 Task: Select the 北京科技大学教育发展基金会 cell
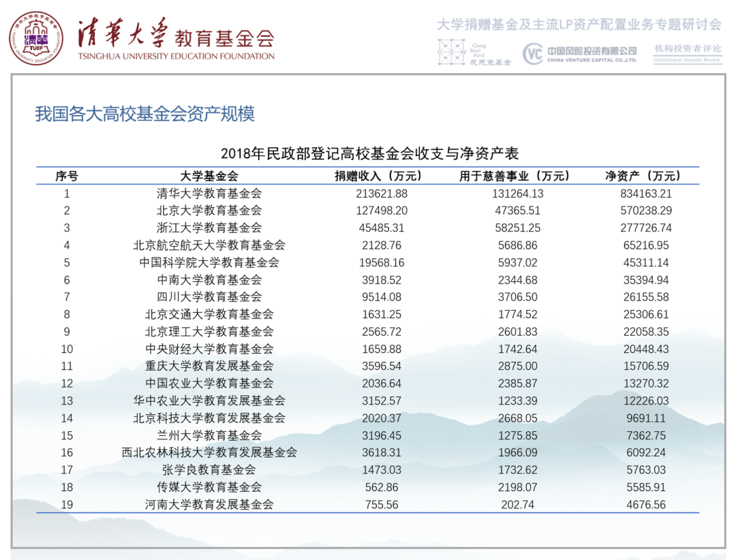[x=209, y=418]
